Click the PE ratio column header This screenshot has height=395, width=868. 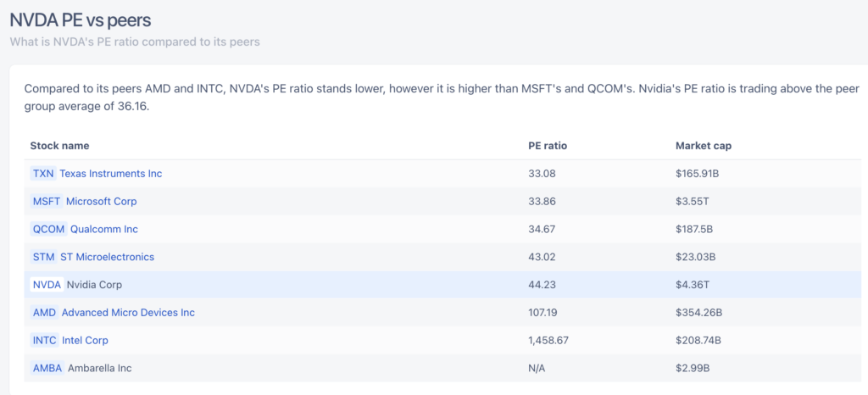(548, 146)
